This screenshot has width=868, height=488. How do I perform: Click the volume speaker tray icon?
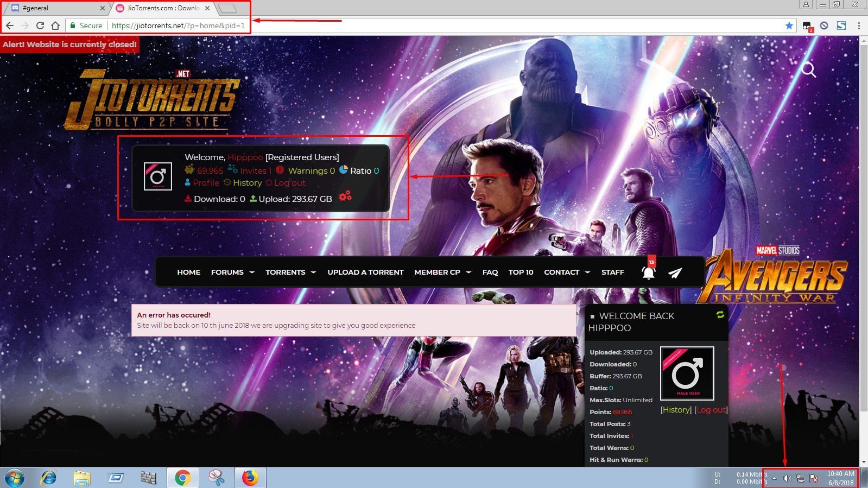787,478
